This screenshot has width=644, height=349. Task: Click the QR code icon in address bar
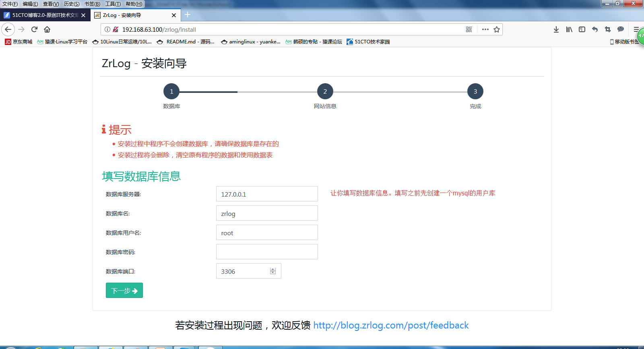pyautogui.click(x=469, y=29)
